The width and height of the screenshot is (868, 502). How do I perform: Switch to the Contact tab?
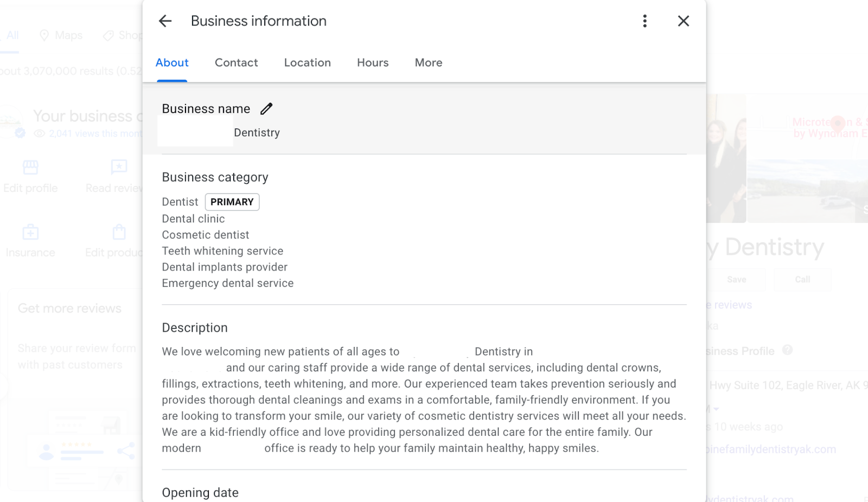236,63
